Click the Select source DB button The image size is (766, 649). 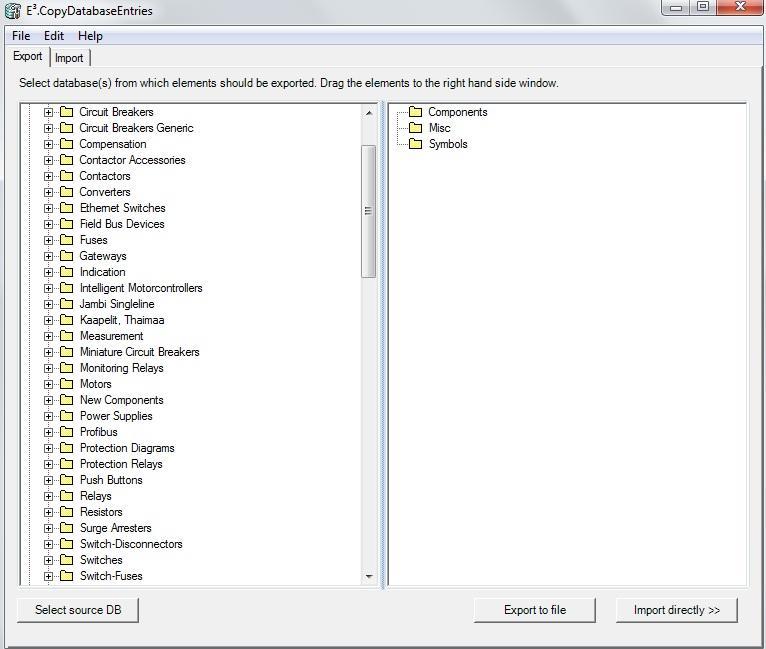click(78, 610)
